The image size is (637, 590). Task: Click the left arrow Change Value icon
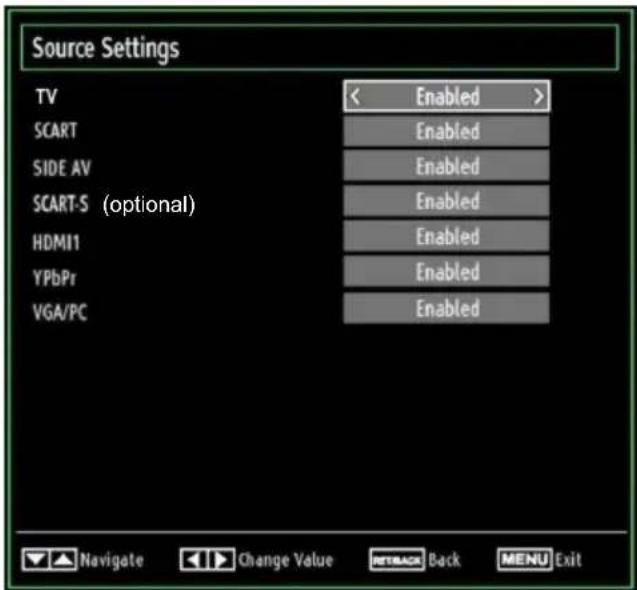(x=194, y=560)
